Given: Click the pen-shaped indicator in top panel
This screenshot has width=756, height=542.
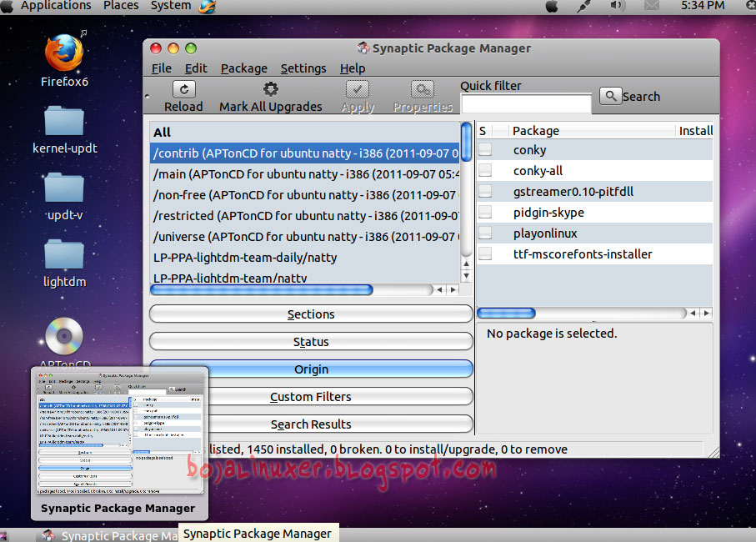Looking at the screenshot, I should click(x=584, y=6).
